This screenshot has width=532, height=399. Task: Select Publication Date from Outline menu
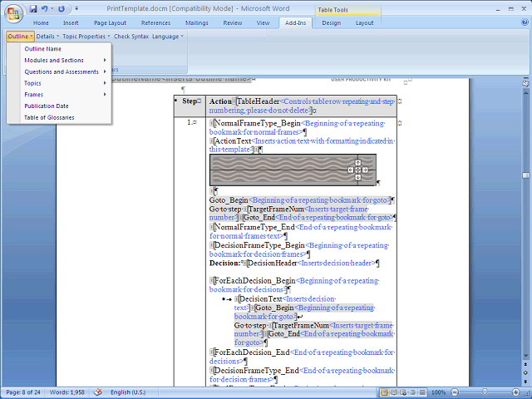47,106
